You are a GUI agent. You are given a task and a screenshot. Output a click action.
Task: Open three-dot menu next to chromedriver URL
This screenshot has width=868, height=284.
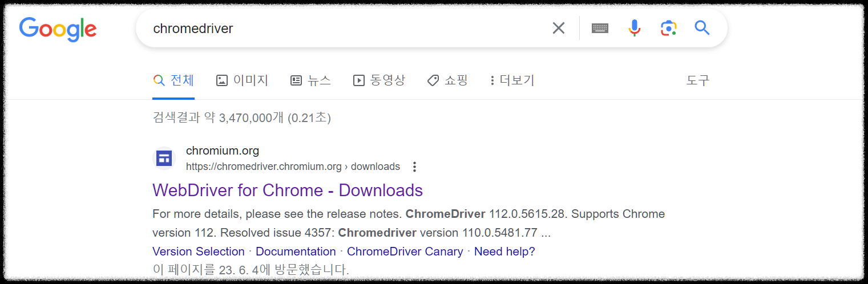tap(415, 167)
